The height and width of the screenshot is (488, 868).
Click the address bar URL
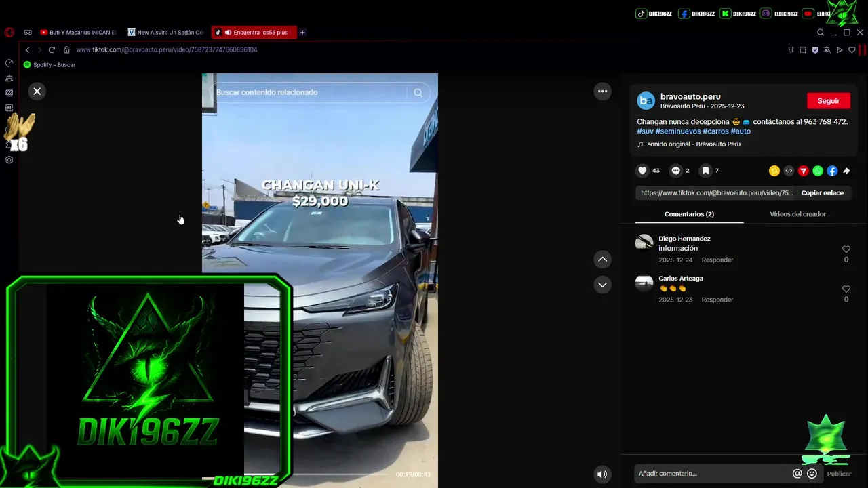pyautogui.click(x=167, y=49)
